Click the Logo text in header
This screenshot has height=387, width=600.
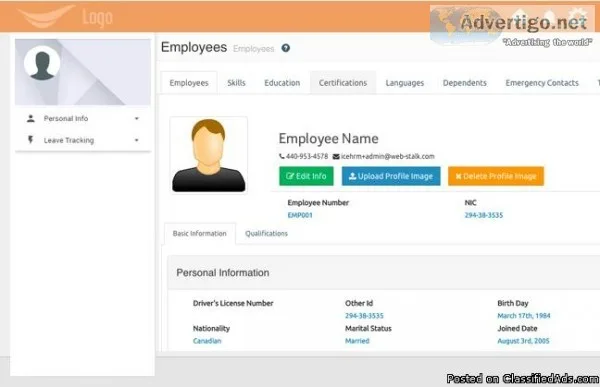click(x=98, y=18)
